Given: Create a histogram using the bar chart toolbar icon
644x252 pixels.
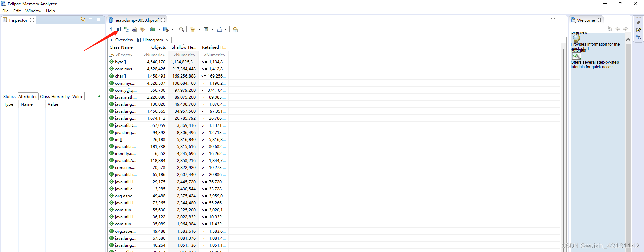Looking at the screenshot, I should (119, 29).
